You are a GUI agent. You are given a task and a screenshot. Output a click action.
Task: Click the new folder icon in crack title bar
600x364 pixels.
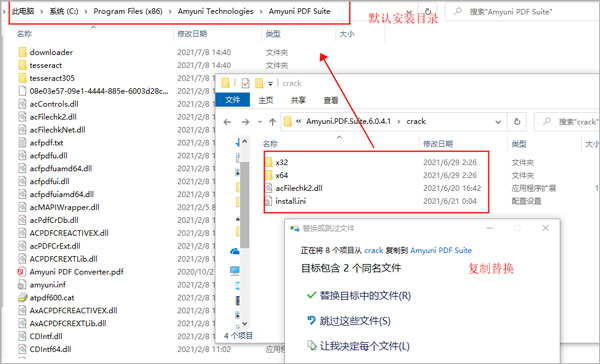[x=259, y=83]
